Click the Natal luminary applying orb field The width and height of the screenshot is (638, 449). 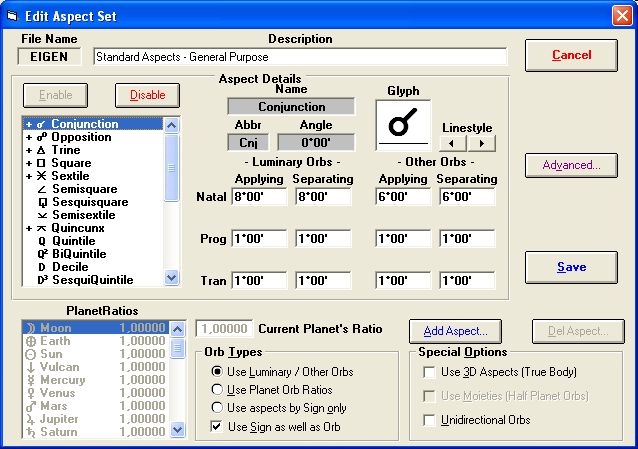tap(259, 198)
